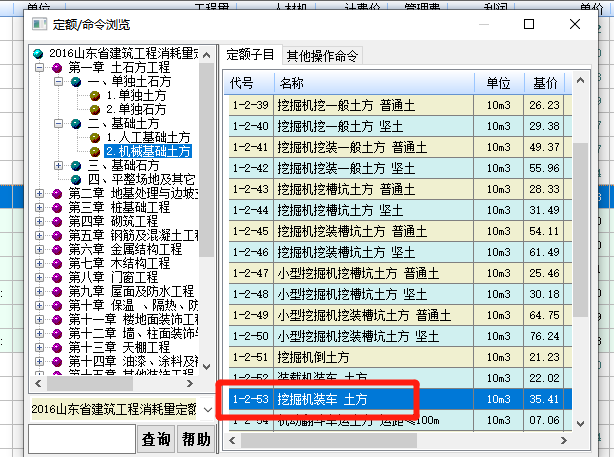Expand 第六章 金属结构工程 chapter

point(39,249)
